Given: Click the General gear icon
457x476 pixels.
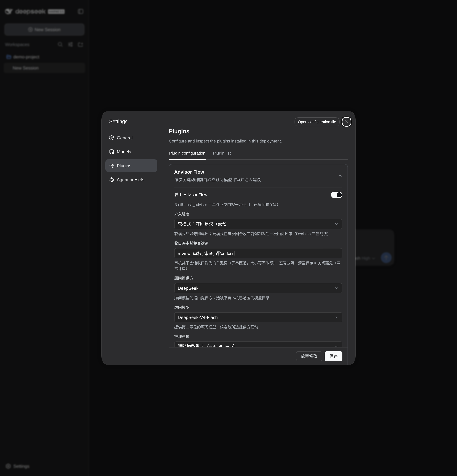Looking at the screenshot, I should click(x=112, y=138).
